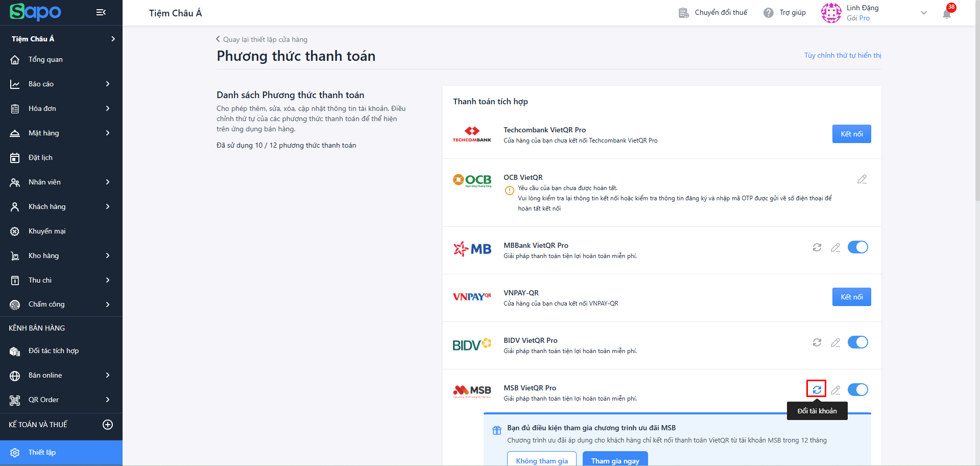The image size is (980, 466).
Task: Collapse the sidebar with the hamburger icon
Action: point(101,12)
